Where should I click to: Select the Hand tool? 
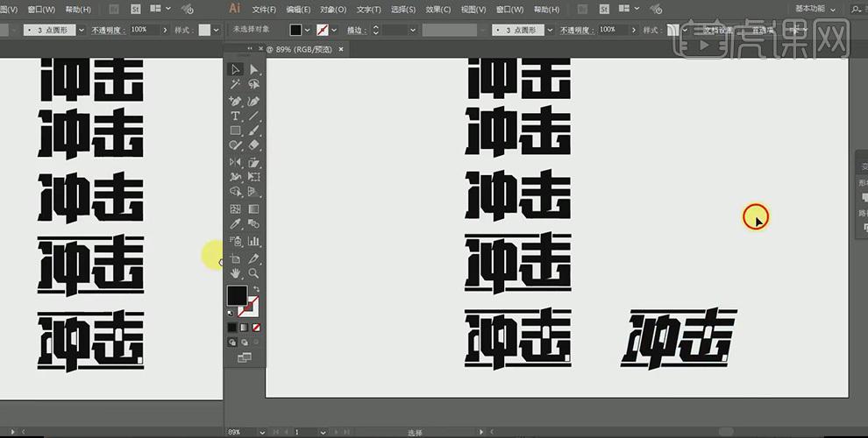pos(235,273)
